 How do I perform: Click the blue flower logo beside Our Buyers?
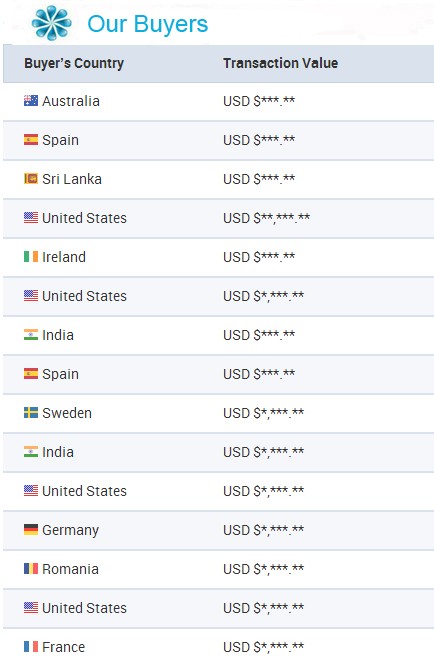[x=52, y=23]
